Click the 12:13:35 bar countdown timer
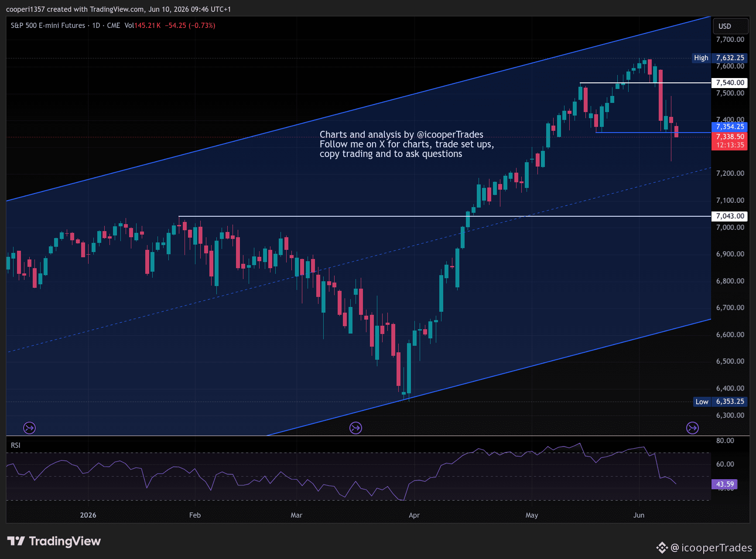 click(x=730, y=145)
